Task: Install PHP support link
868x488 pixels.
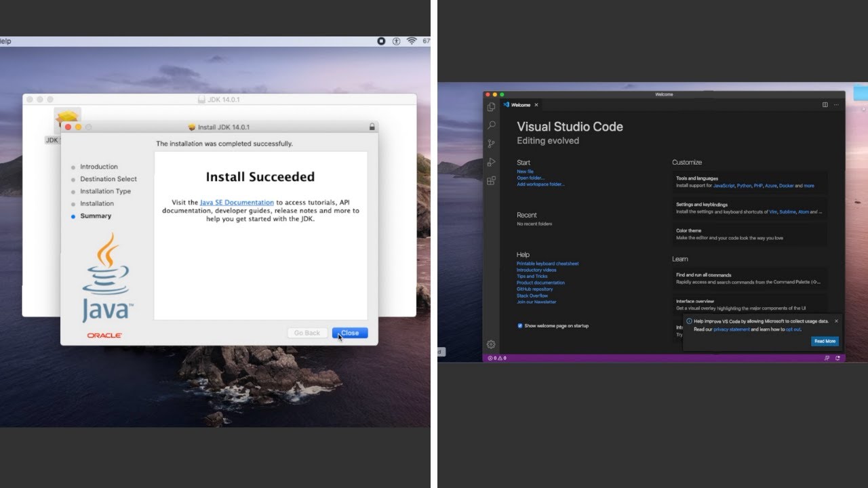Action: click(x=758, y=186)
